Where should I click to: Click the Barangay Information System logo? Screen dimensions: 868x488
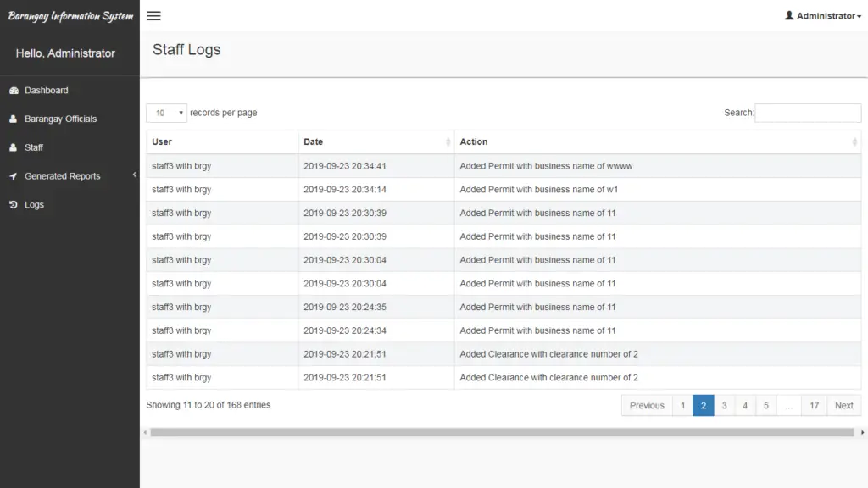tap(70, 15)
